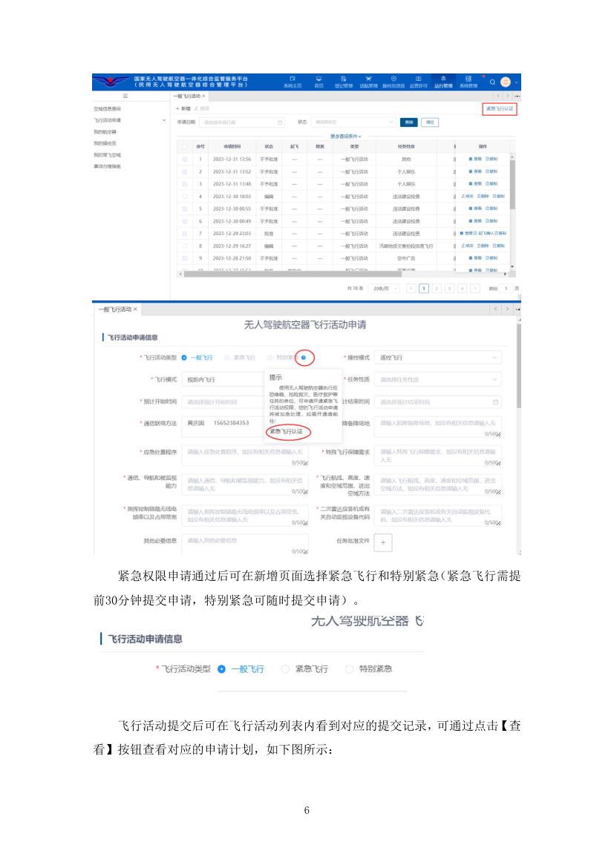Screen dimensions: 614x868
Task: Select 紧急飞行 radio in lower enlarged form
Action: [x=285, y=668]
